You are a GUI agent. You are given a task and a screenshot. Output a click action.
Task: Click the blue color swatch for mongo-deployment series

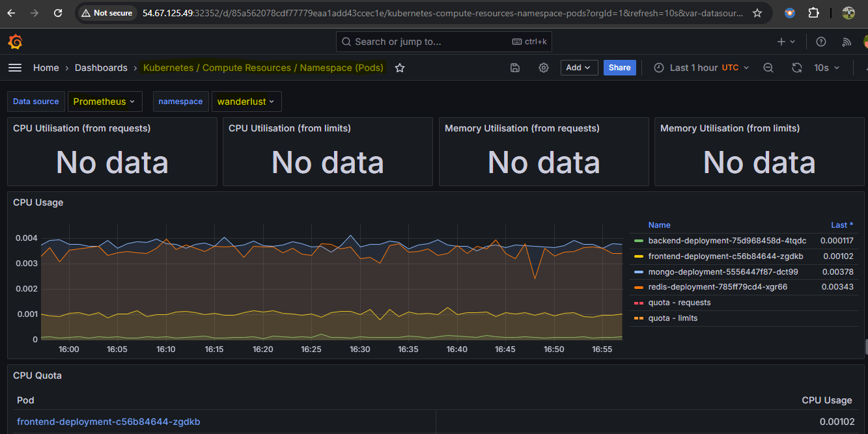639,272
